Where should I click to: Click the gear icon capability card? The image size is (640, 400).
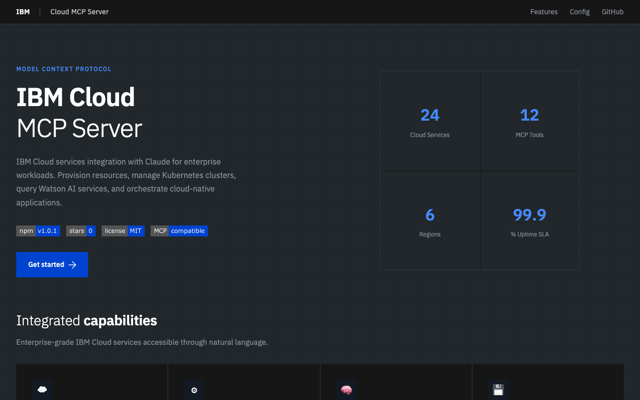click(244, 382)
